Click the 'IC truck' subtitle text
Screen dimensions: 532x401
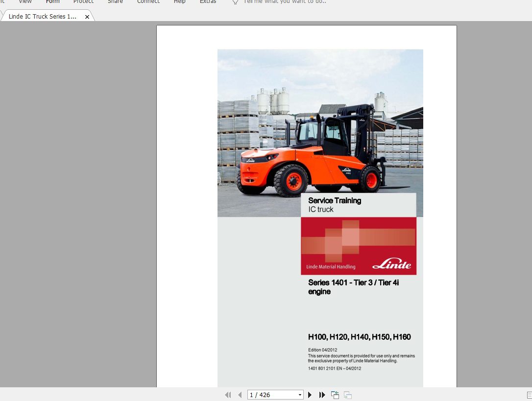click(321, 210)
